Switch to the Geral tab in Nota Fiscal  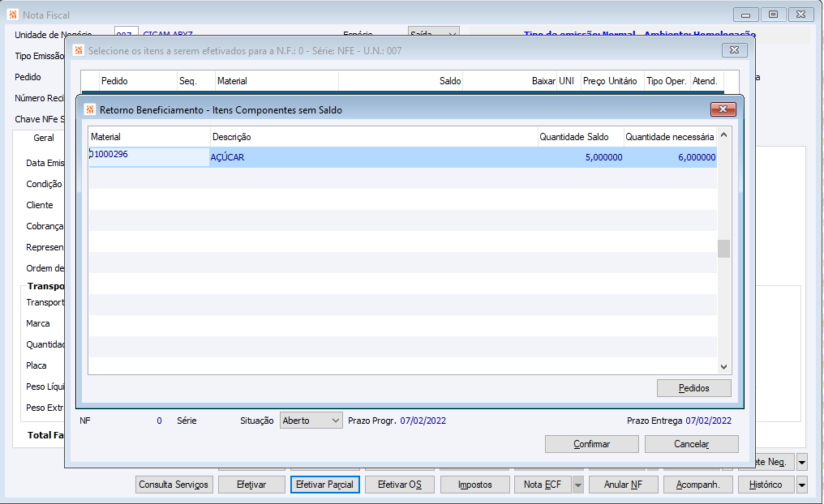(44, 138)
